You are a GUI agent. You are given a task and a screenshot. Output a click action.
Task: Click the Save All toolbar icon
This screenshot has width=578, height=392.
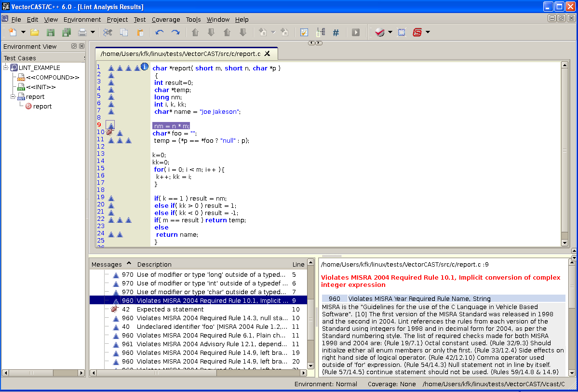(66, 32)
